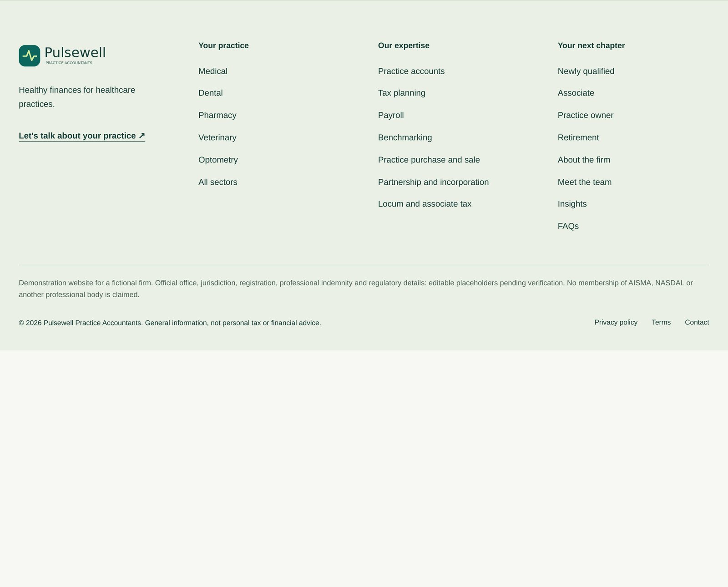Click the "Healthy finances for healthcare practices" tagline
728x587 pixels.
point(77,97)
